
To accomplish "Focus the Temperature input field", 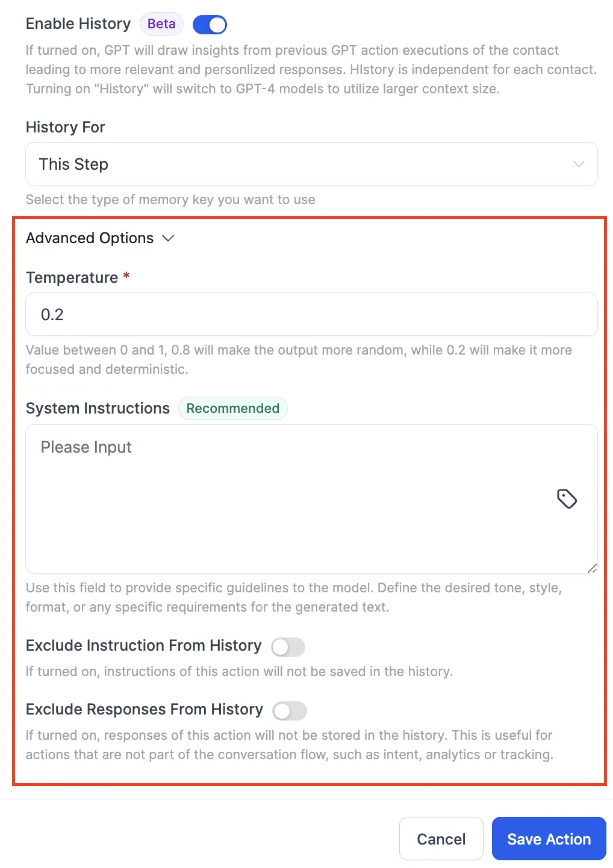I will [311, 314].
